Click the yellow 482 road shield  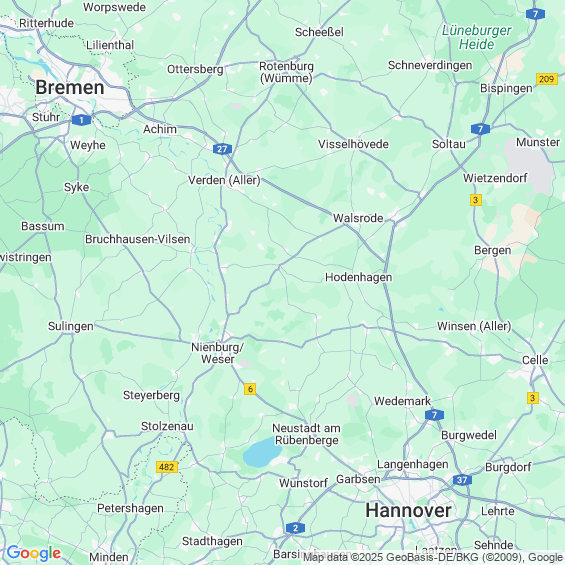pyautogui.click(x=167, y=467)
